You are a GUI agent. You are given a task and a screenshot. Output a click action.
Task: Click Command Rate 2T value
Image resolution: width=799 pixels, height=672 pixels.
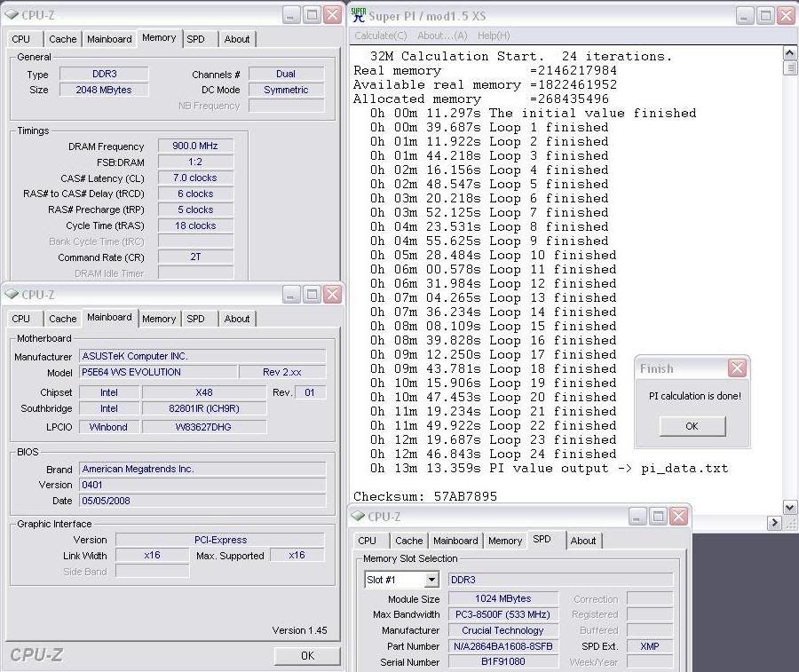[195, 257]
